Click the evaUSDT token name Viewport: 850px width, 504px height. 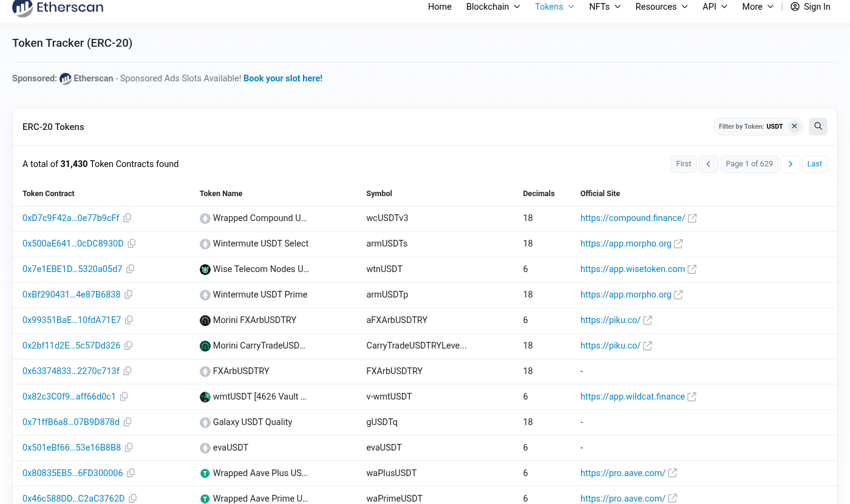(231, 448)
